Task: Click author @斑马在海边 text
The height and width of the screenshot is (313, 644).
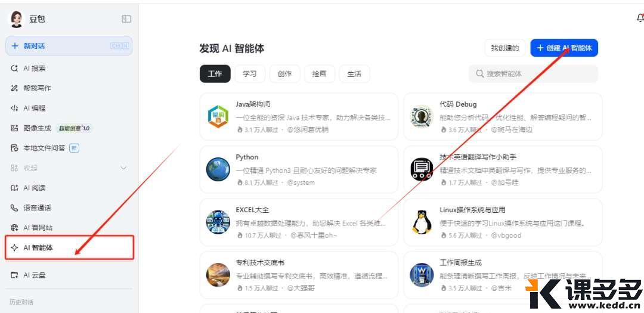Action: pyautogui.click(x=512, y=130)
